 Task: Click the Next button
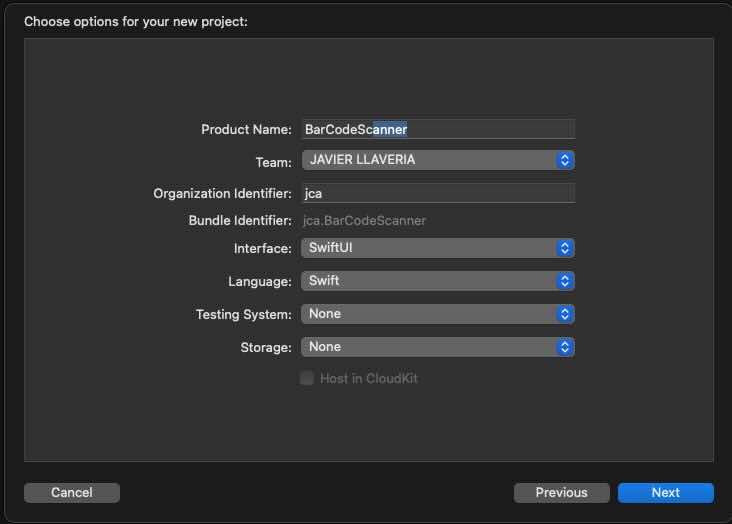[666, 493]
